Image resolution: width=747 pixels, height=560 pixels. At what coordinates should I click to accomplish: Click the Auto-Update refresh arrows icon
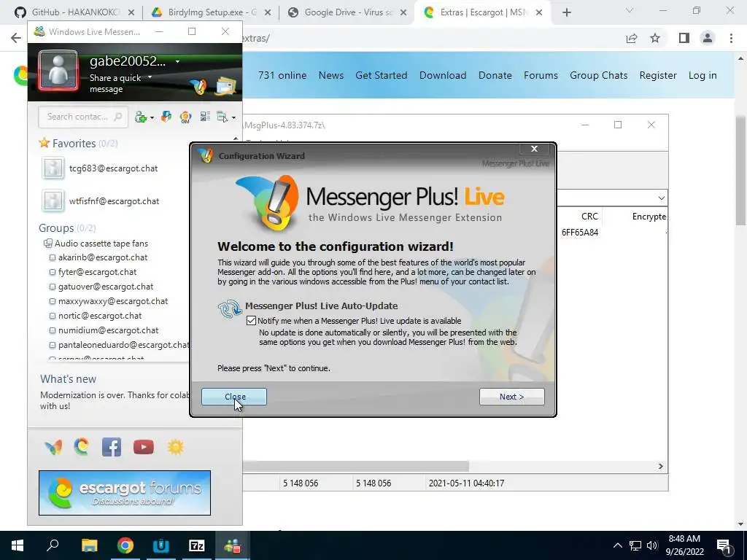point(230,308)
